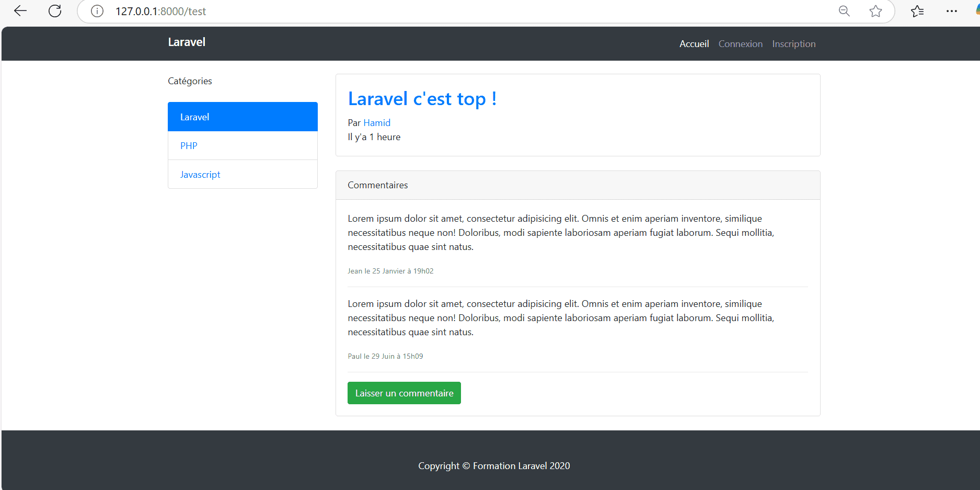The image size is (980, 490).
Task: Select the Javascript category
Action: coord(243,174)
